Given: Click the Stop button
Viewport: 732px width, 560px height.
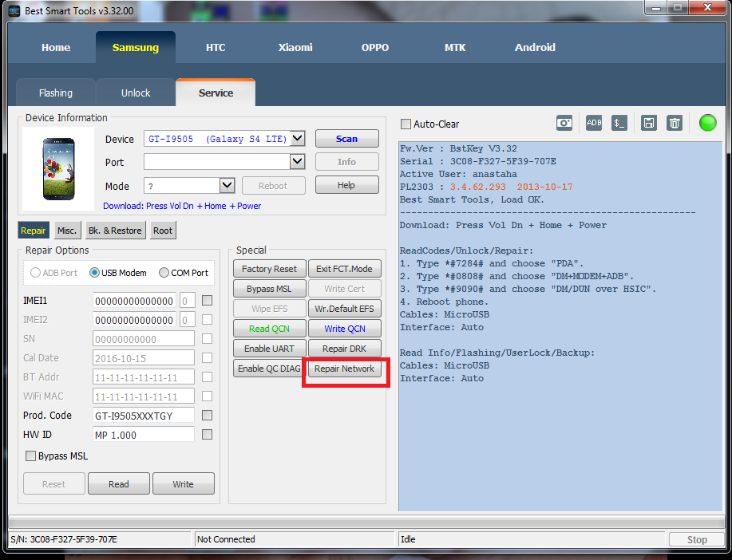Looking at the screenshot, I should point(697,540).
